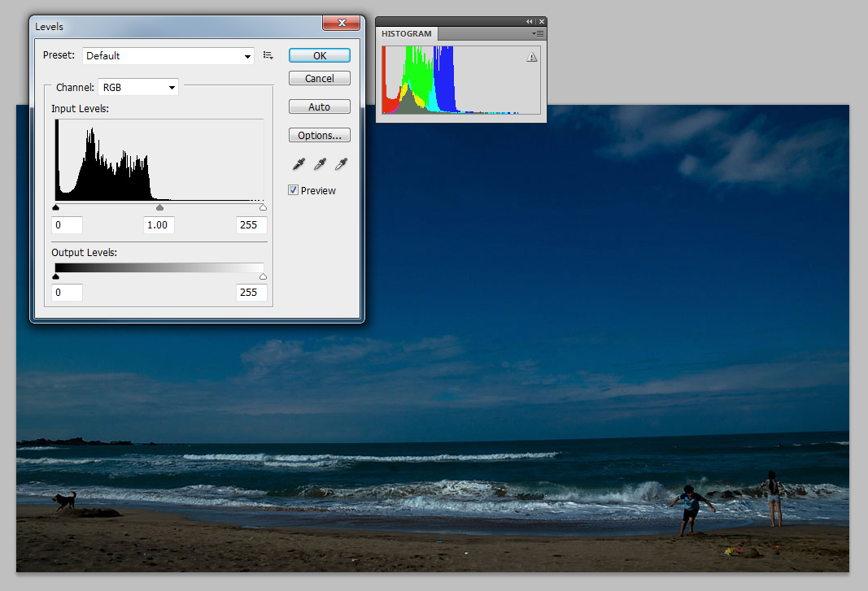Click the input midtone 1.00 field
868x591 pixels.
click(159, 225)
